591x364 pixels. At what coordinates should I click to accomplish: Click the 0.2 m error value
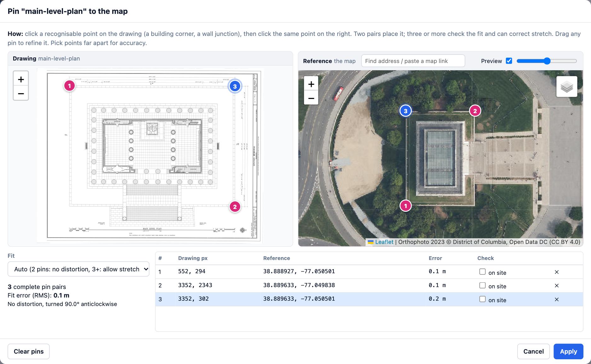tap(437, 299)
